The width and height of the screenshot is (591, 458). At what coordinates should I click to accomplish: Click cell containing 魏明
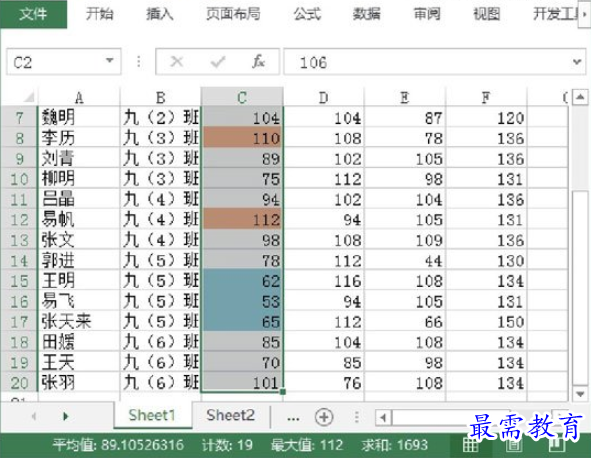coord(79,118)
